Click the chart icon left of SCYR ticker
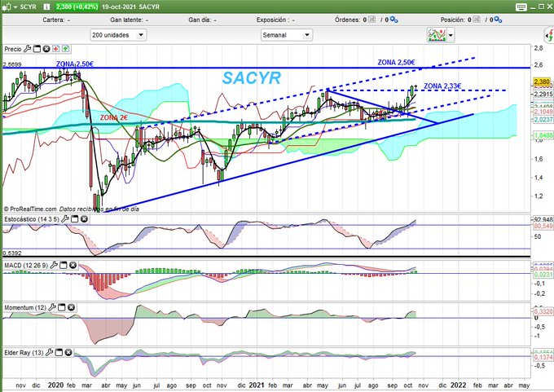554x392 pixels. 7,7
